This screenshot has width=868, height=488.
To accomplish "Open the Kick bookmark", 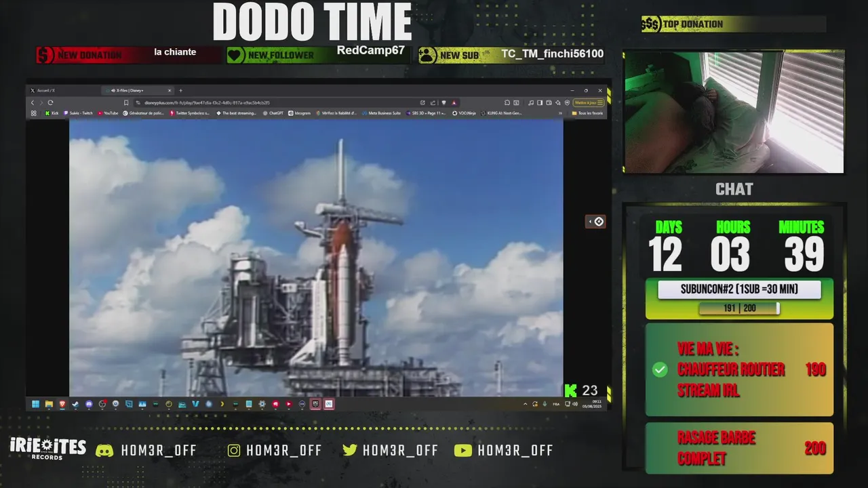I will (51, 113).
